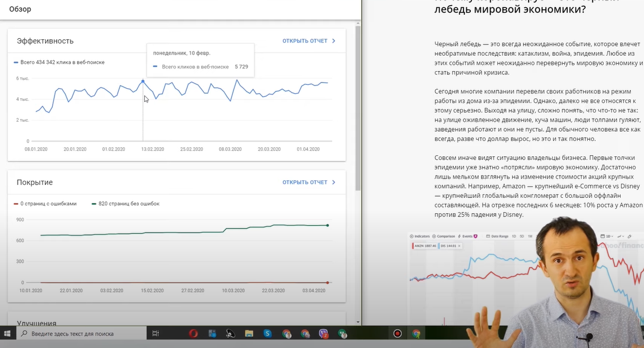This screenshot has width=644, height=348.
Task: Select the 1D range in the Yahoo chart
Action: tap(514, 237)
